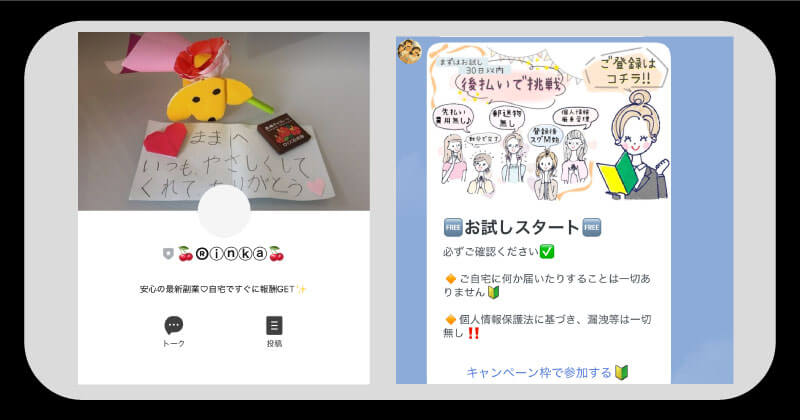Click the FREE badge before お試しスタート

[453, 228]
